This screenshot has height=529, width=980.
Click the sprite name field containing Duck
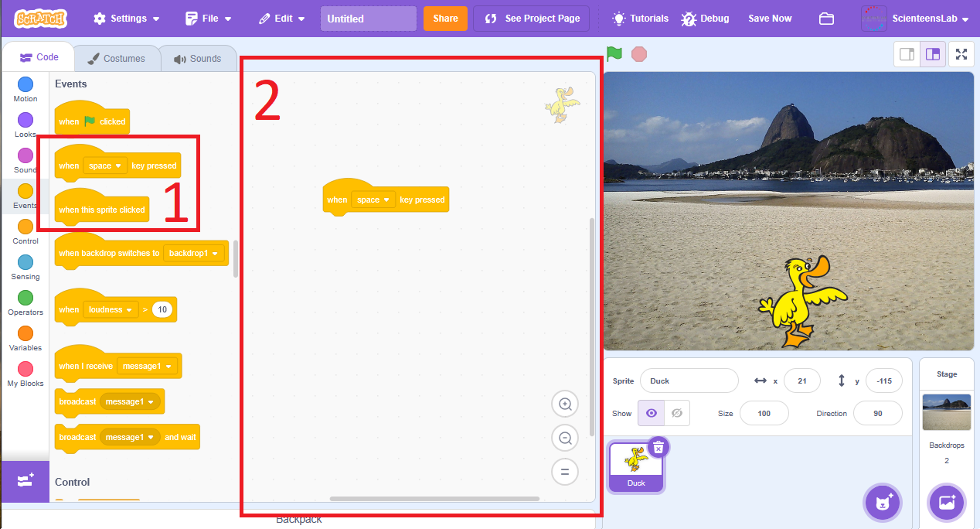(689, 381)
